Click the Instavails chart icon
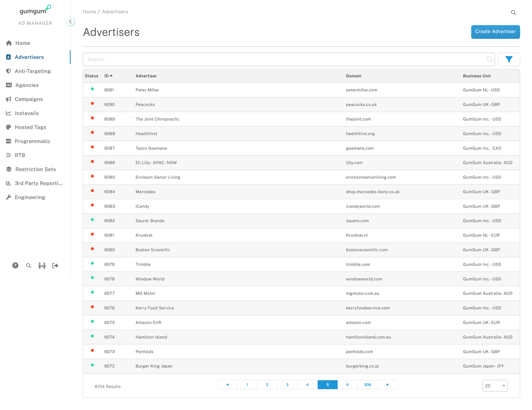The image size is (532, 410). coord(9,113)
